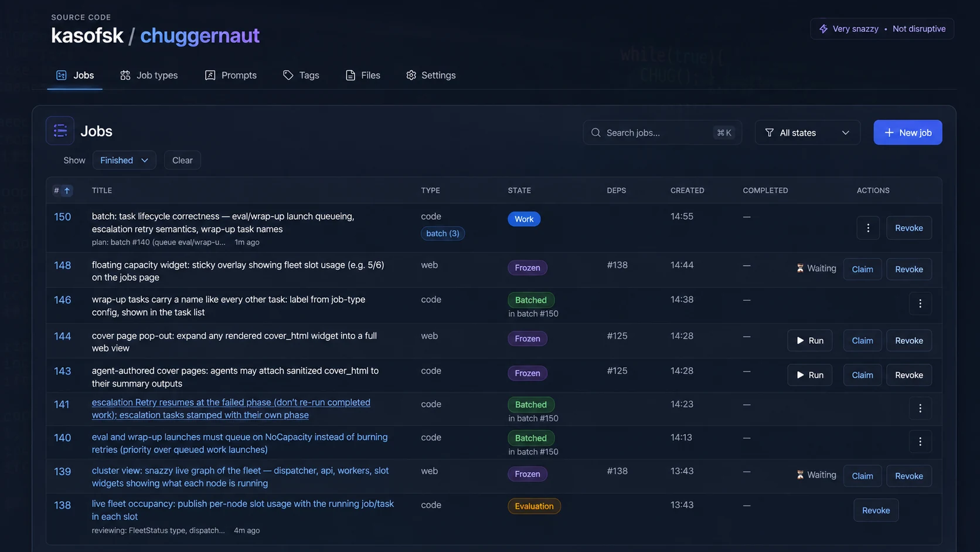Click the search magnifier icon
The width and height of the screenshot is (980, 552).
596,133
